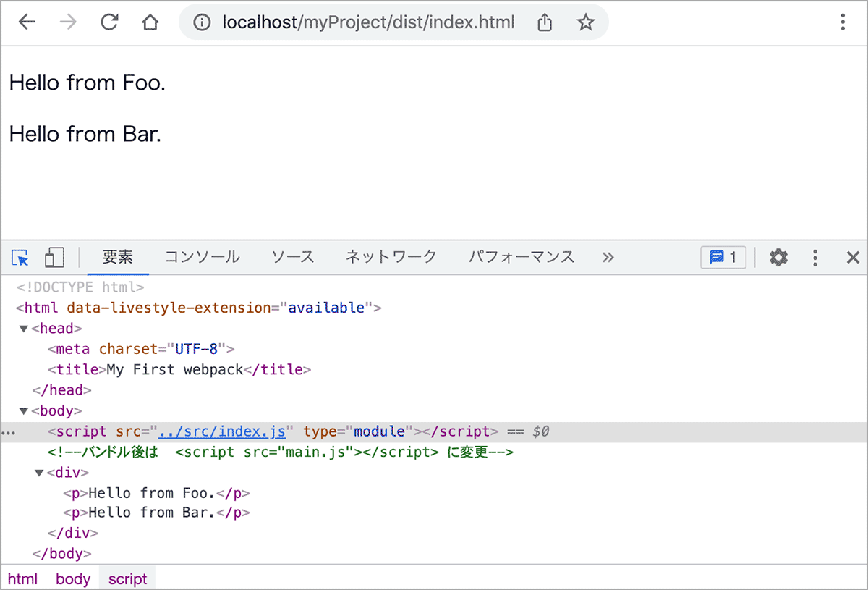868x590 pixels.
Task: Go to the browser home page
Action: tap(150, 22)
